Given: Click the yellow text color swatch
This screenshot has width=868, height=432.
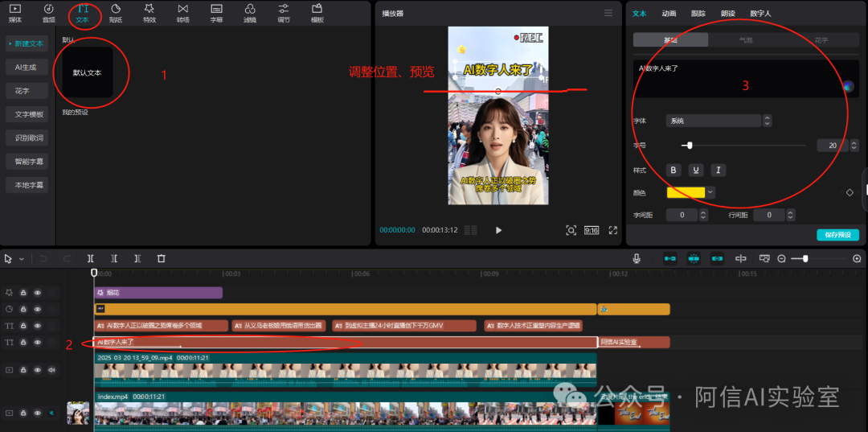Looking at the screenshot, I should pyautogui.click(x=686, y=192).
